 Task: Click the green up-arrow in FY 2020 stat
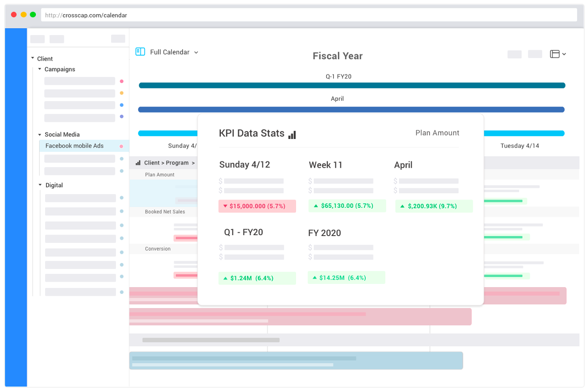click(314, 278)
